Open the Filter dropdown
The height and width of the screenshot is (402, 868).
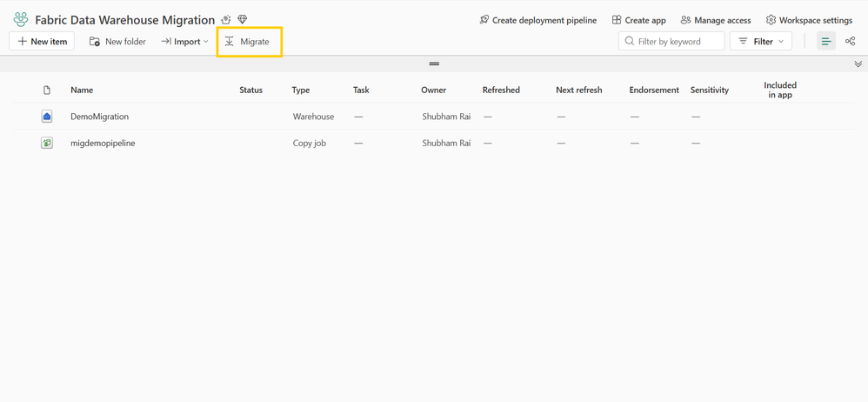pos(761,41)
